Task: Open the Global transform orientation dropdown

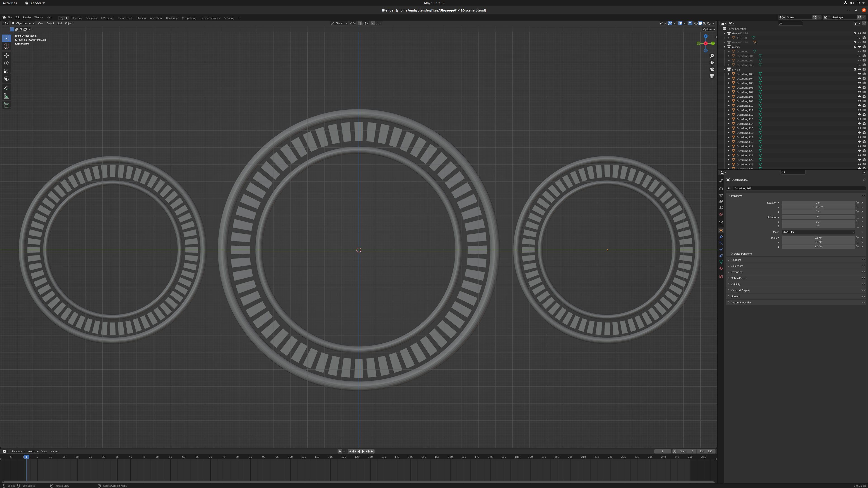Action: [339, 23]
